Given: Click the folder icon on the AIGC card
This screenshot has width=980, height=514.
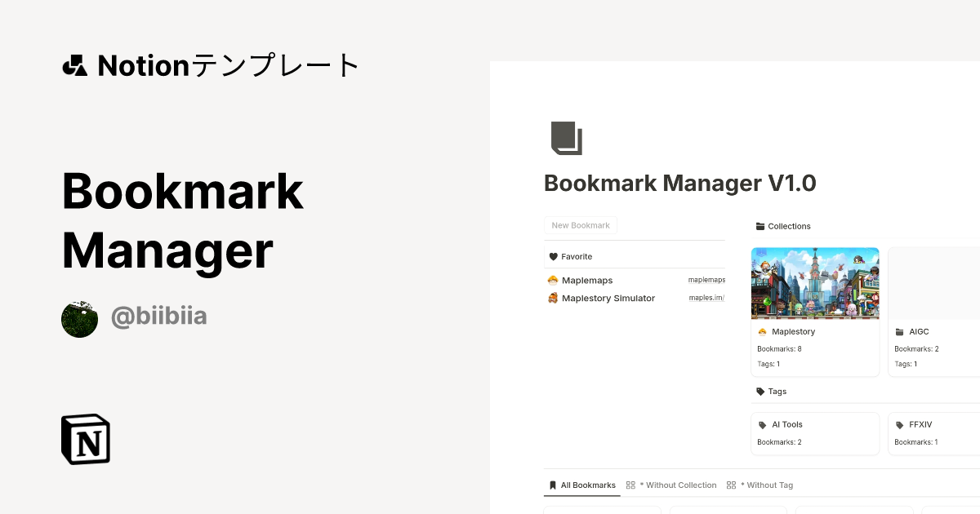Looking at the screenshot, I should 899,331.
